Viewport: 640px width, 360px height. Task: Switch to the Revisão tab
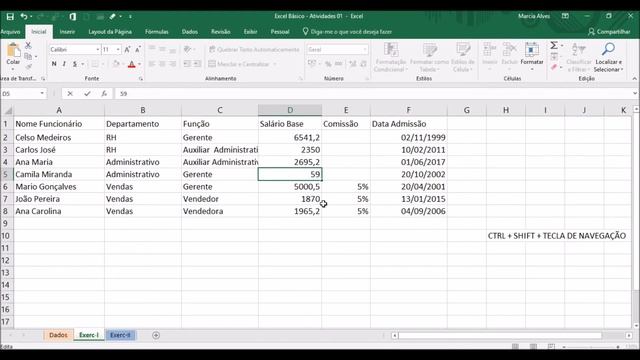pos(220,31)
